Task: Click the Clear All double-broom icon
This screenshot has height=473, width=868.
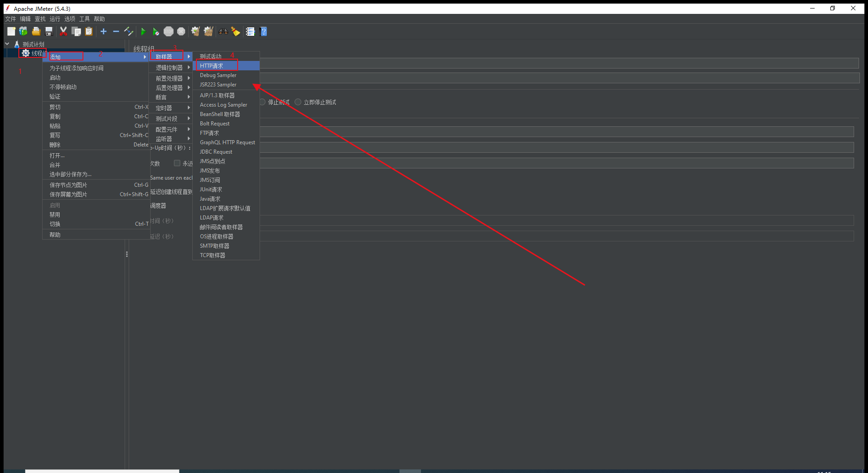Action: [208, 31]
